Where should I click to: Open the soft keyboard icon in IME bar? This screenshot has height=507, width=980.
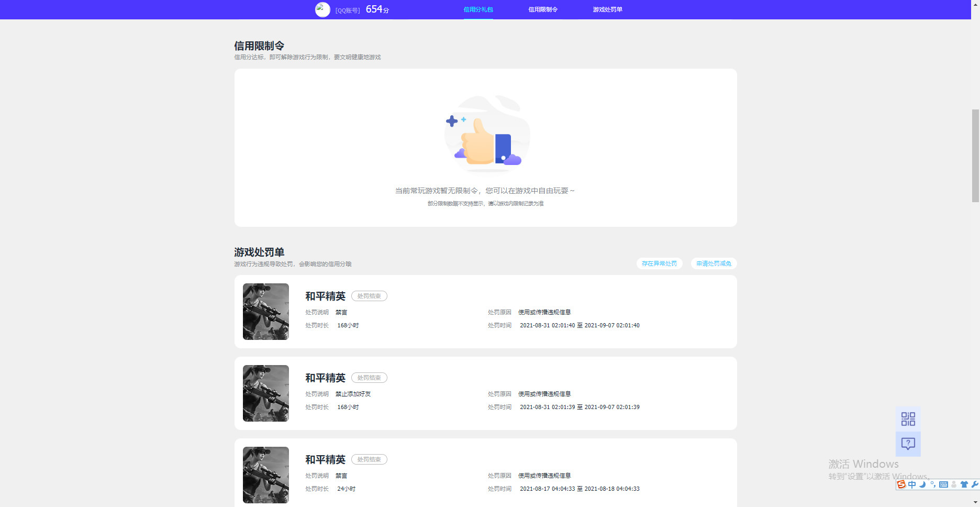[x=943, y=484]
